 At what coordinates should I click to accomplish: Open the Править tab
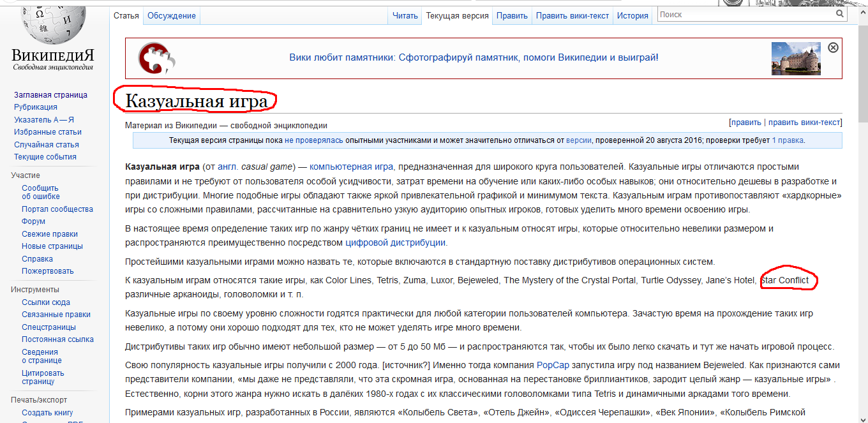[512, 16]
